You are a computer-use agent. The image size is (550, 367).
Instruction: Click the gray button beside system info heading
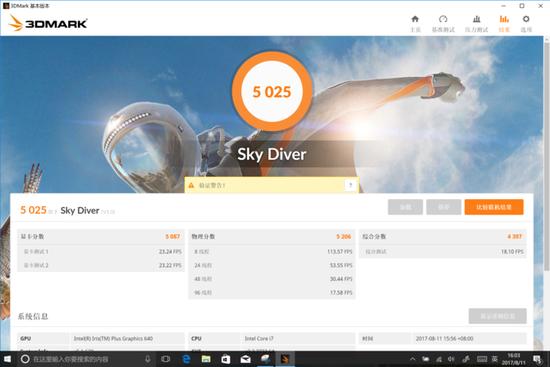(x=497, y=316)
